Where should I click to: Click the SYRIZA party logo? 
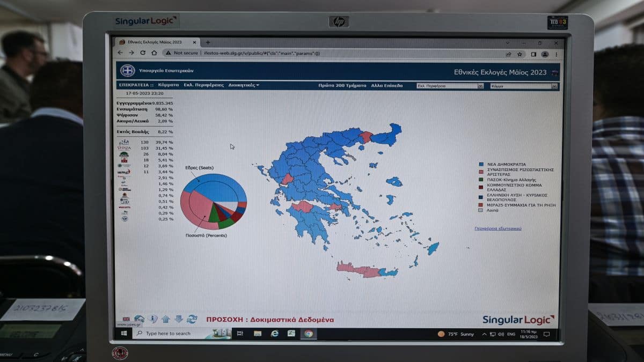pyautogui.click(x=124, y=148)
